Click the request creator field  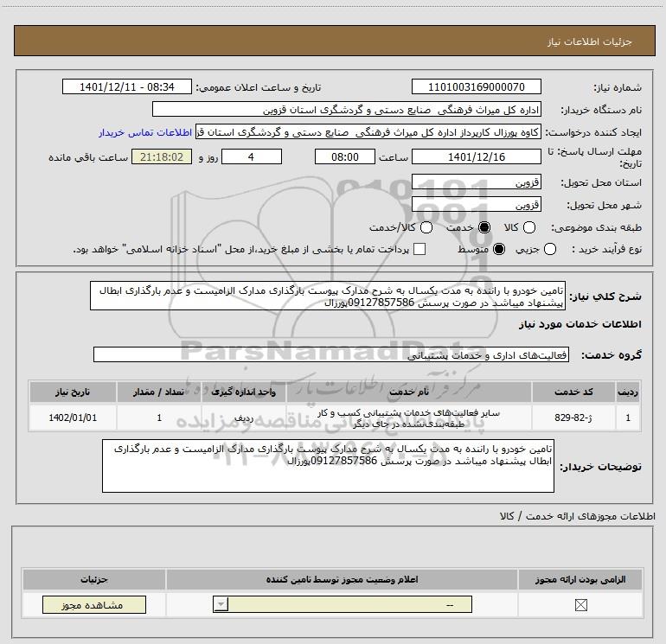pyautogui.click(x=368, y=132)
